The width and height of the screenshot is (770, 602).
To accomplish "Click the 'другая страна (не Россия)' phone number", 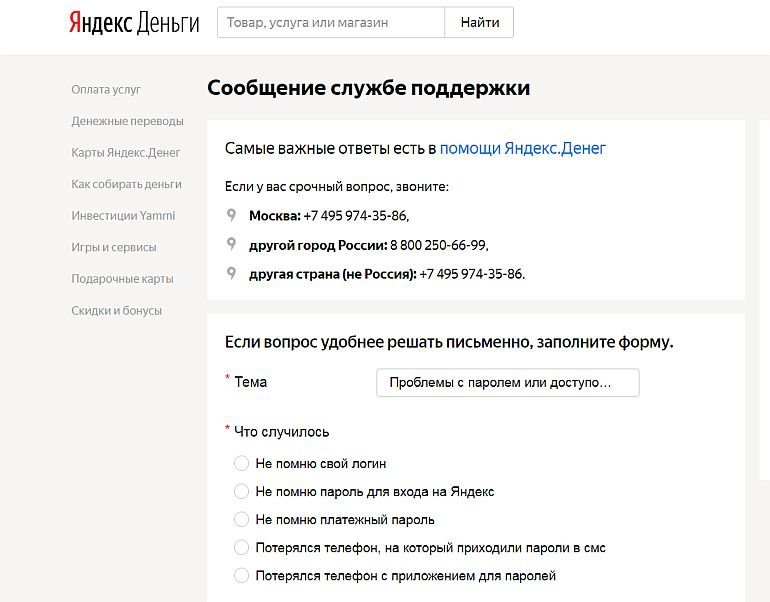I will (x=472, y=274).
